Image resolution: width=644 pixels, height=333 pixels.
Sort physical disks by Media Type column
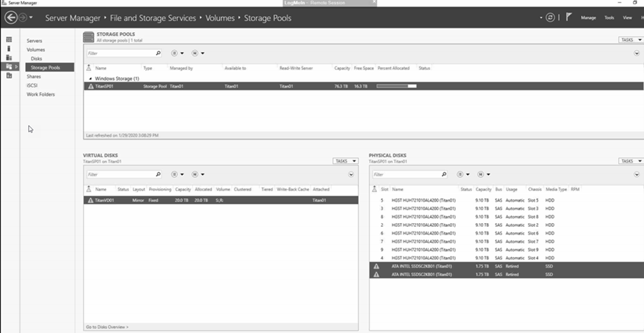pos(556,190)
